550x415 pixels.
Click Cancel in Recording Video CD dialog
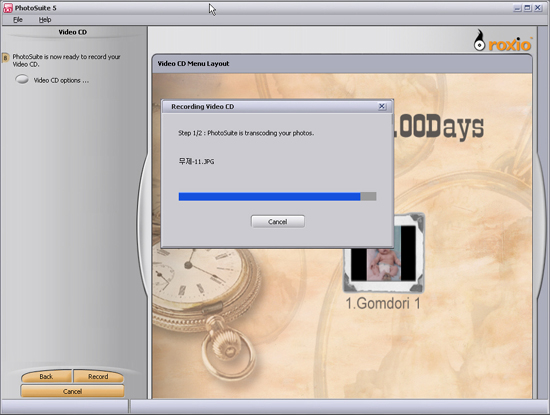(277, 222)
